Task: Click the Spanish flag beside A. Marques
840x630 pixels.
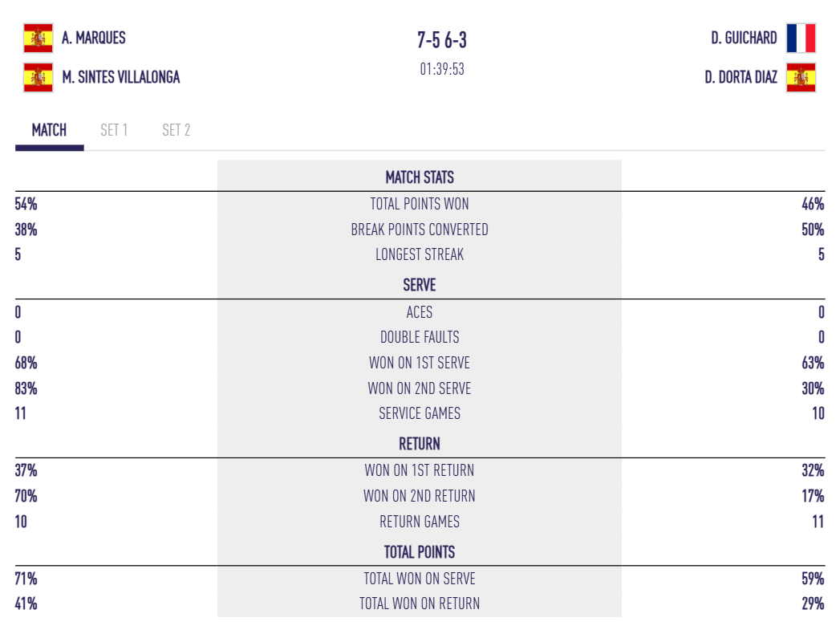Action: point(38,38)
